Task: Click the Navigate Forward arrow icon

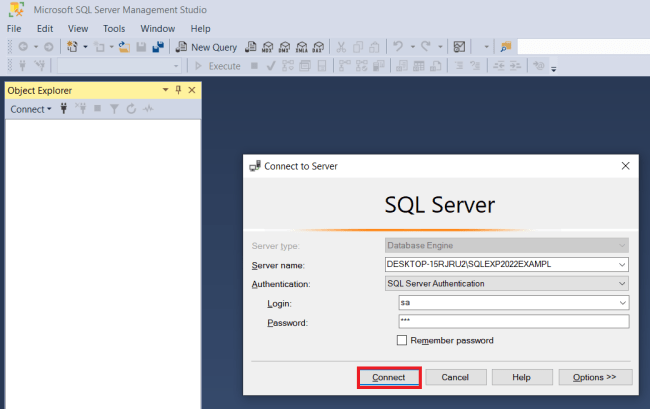Action: pyautogui.click(x=49, y=47)
